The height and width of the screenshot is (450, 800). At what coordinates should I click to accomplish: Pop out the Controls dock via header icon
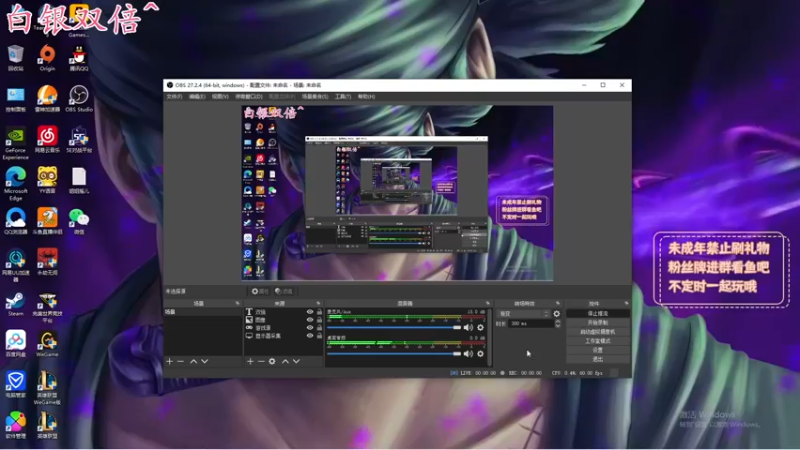[627, 303]
